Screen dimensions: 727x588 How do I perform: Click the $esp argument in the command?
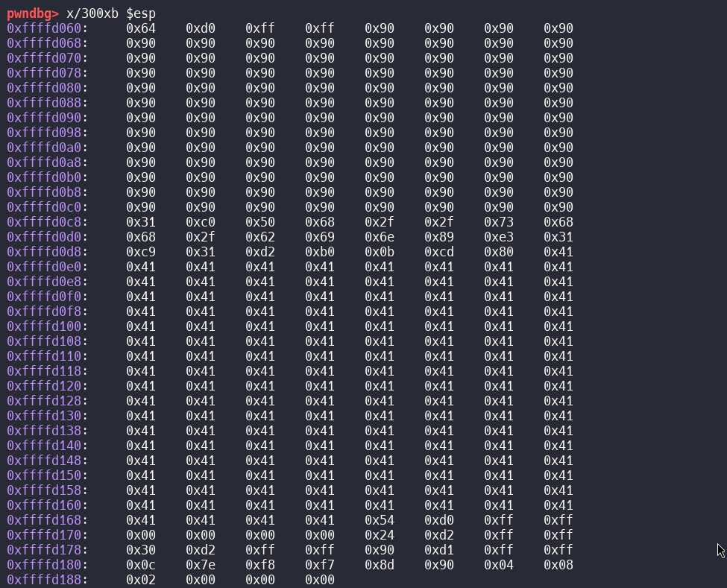tap(141, 13)
